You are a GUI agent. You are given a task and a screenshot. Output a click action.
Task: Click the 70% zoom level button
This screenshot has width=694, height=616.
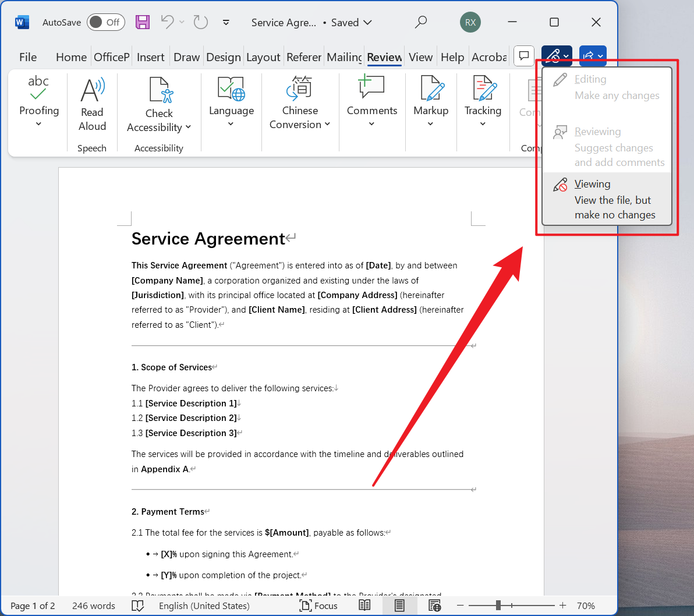[586, 606]
